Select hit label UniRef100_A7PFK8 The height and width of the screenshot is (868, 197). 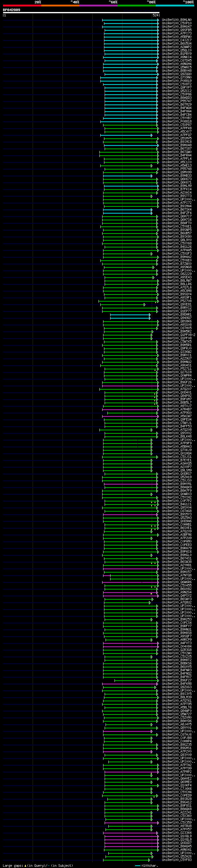click(177, 128)
